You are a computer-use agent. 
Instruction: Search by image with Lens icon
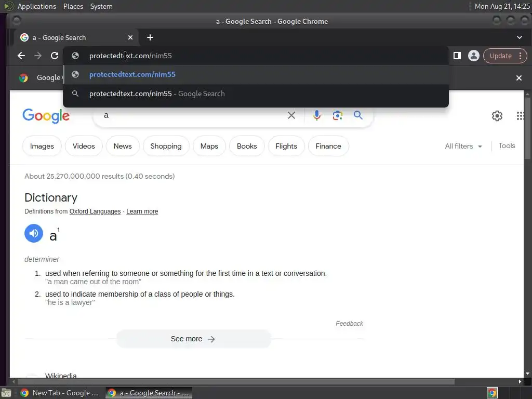(337, 115)
